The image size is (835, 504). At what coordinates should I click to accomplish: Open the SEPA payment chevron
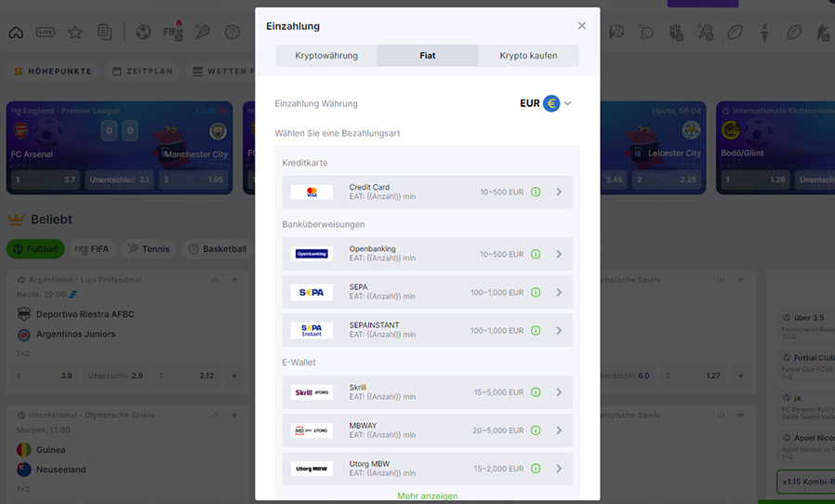click(x=559, y=293)
